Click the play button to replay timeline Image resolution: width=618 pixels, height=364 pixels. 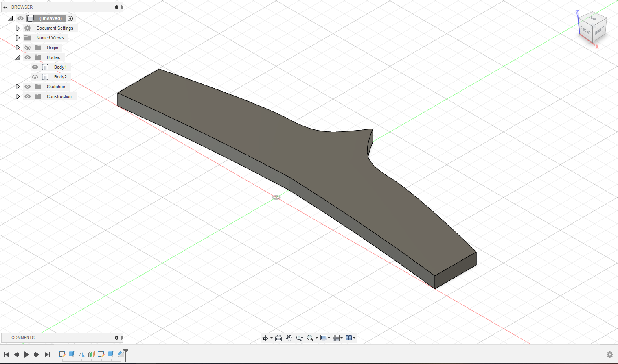coord(26,354)
